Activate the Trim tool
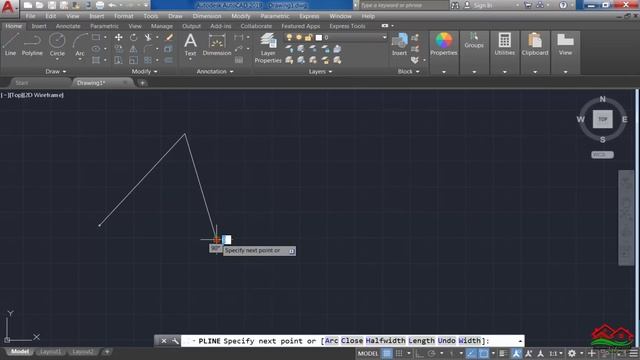This screenshot has width=640, height=360. tap(148, 37)
